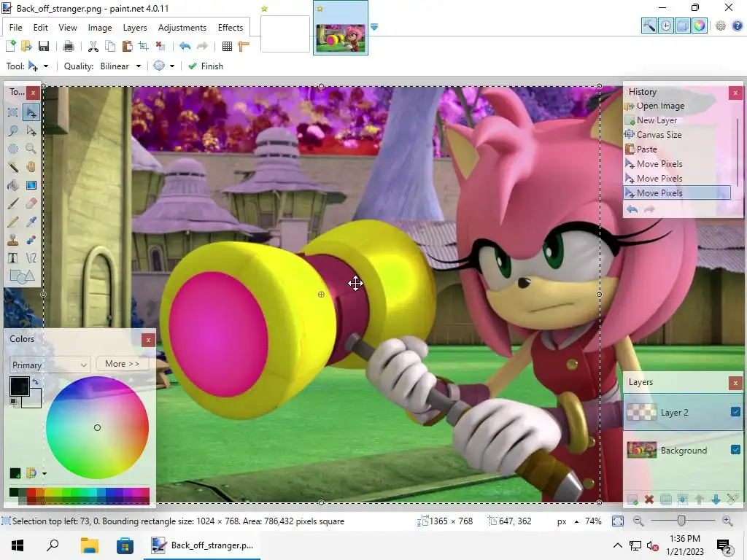Choose the Recolor tool
Viewport: 747px width, 560px height.
click(x=31, y=240)
